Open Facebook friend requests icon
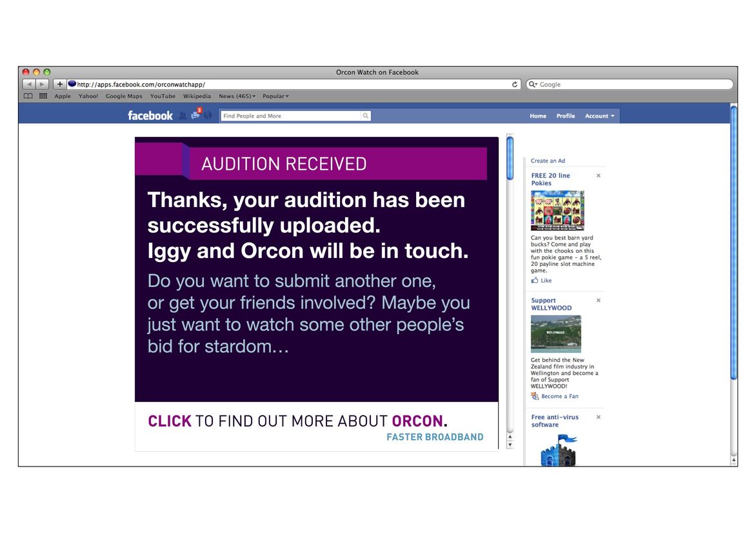Viewport: 756px width, 533px height. click(183, 116)
